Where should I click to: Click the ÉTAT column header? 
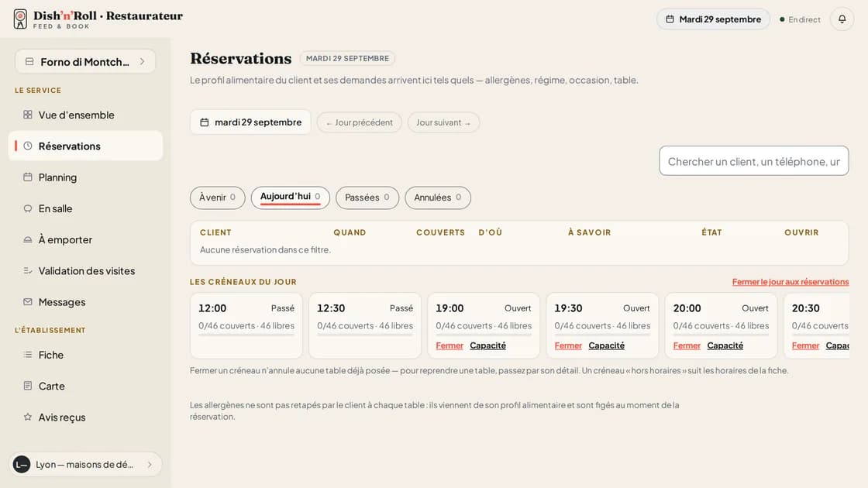pyautogui.click(x=711, y=232)
